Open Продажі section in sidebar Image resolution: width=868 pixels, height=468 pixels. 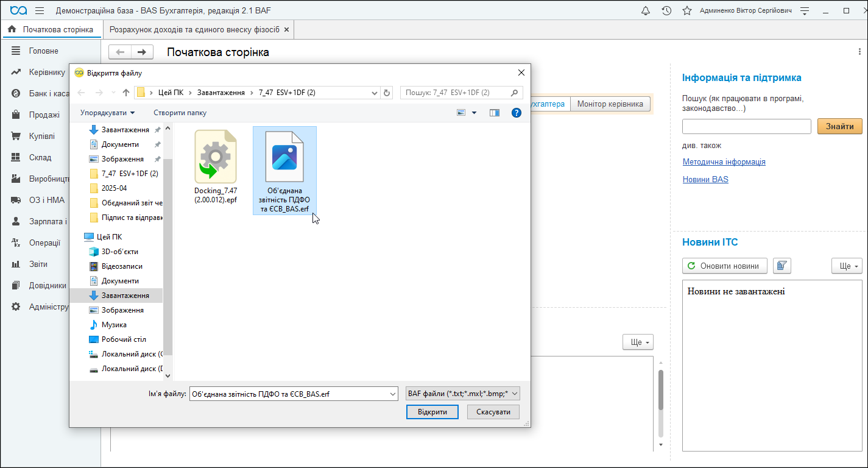[44, 115]
